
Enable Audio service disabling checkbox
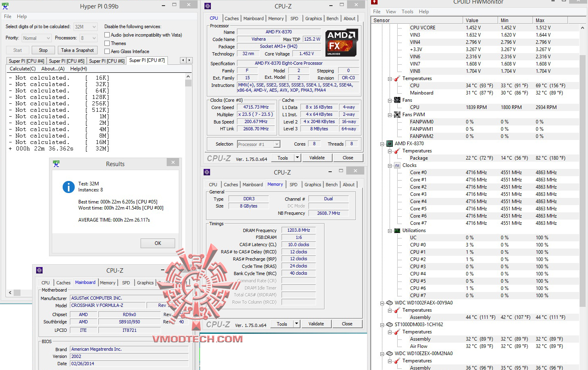coord(107,35)
